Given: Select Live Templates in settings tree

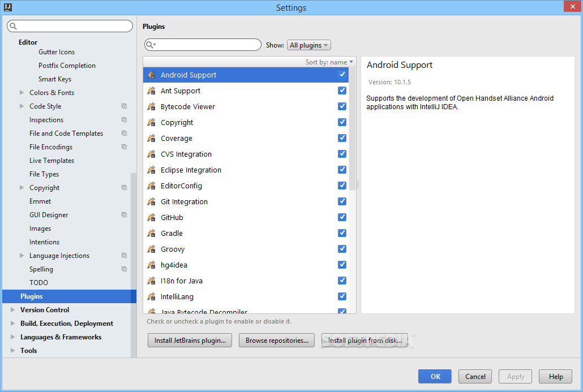Looking at the screenshot, I should pyautogui.click(x=52, y=161).
